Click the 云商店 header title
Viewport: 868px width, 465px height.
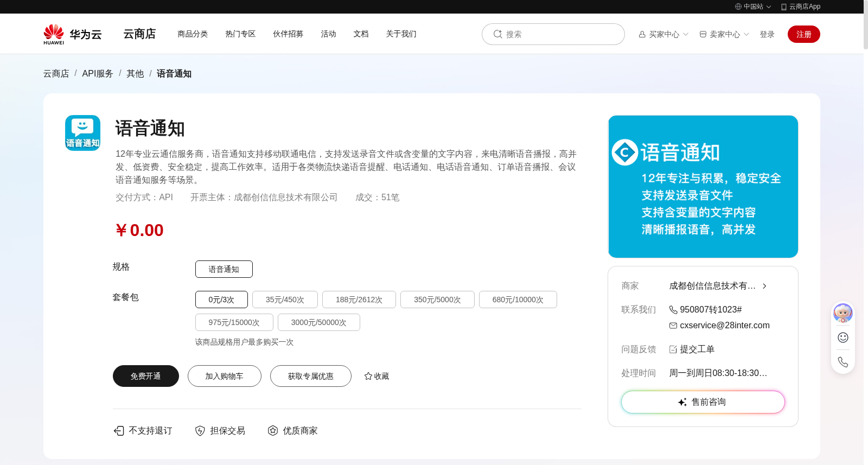click(139, 34)
